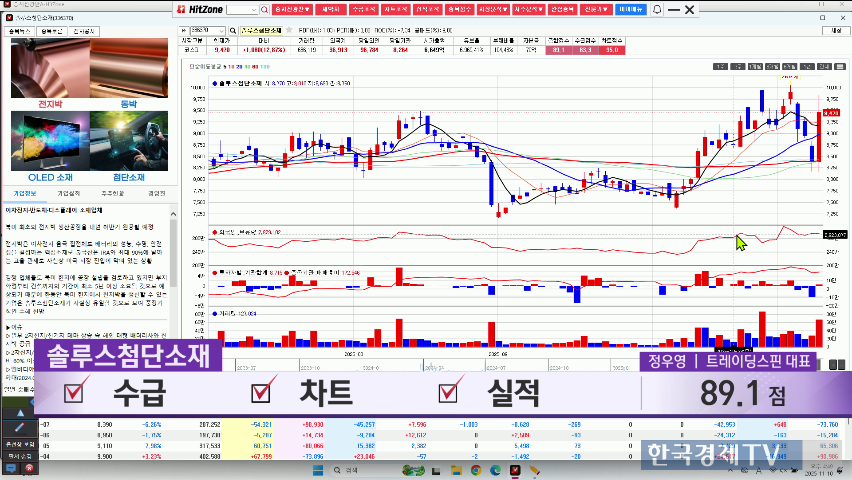This screenshot has height=480, width=852.
Task: Click the blue marker beside 솔루스첨단소재 chart legend
Action: [x=213, y=81]
